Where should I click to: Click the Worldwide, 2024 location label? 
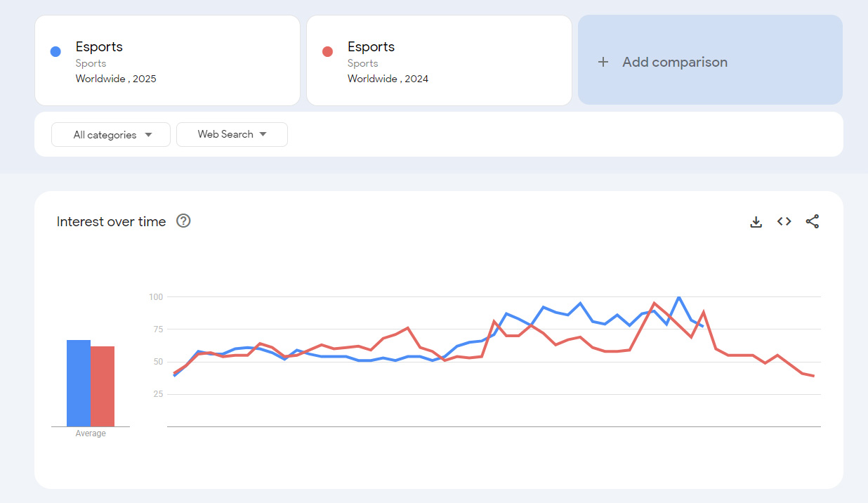point(388,79)
